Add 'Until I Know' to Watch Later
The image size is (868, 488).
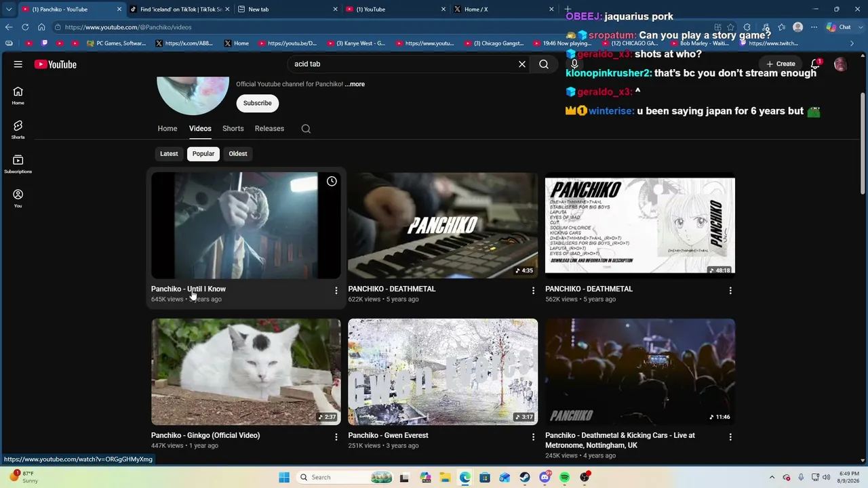click(332, 181)
